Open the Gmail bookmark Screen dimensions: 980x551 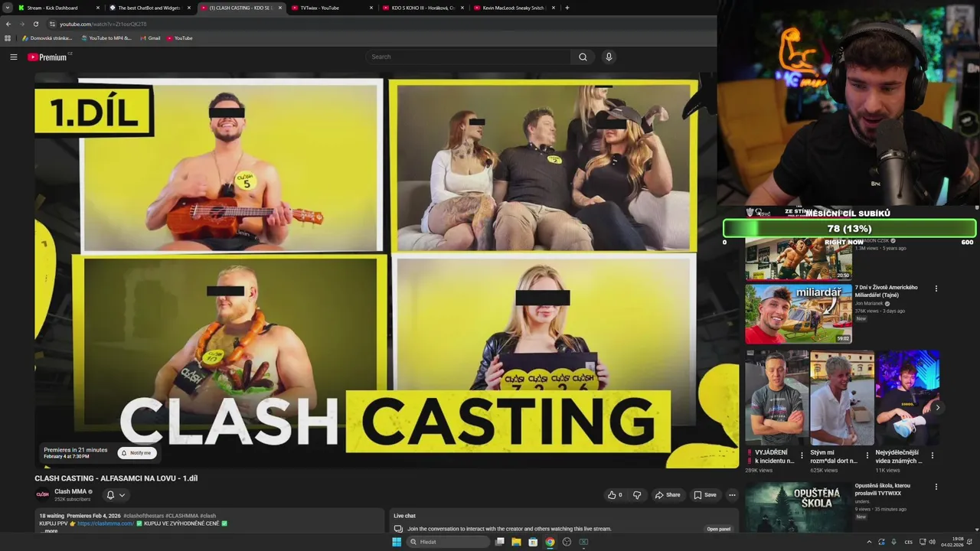pyautogui.click(x=150, y=38)
